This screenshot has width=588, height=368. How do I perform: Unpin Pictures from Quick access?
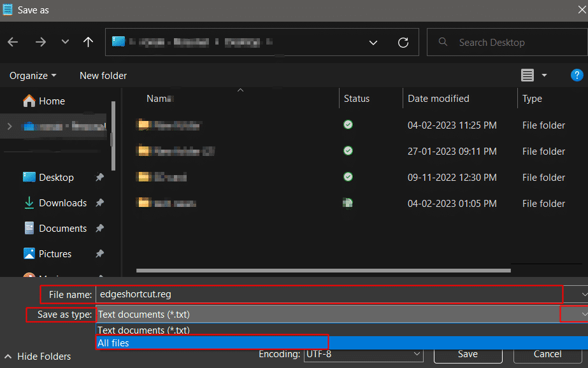[x=99, y=253]
